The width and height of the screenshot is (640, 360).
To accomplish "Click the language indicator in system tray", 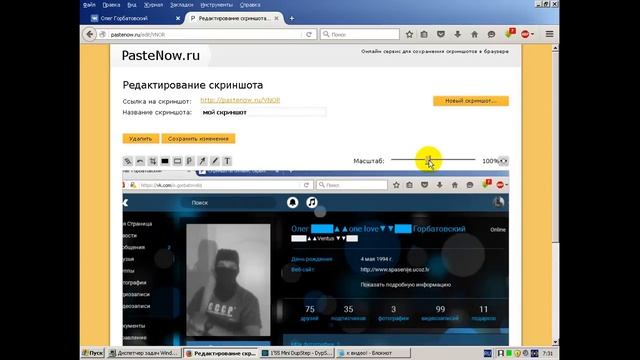I will [x=488, y=353].
